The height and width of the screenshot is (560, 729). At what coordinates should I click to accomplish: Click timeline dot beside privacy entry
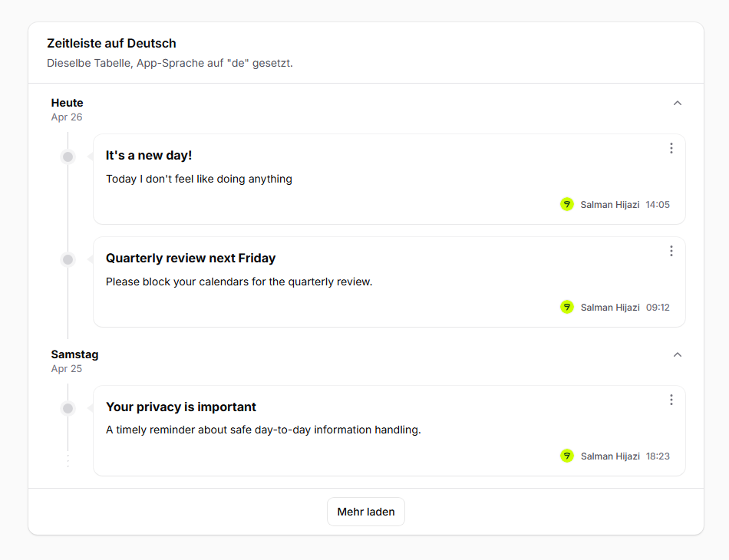68,408
